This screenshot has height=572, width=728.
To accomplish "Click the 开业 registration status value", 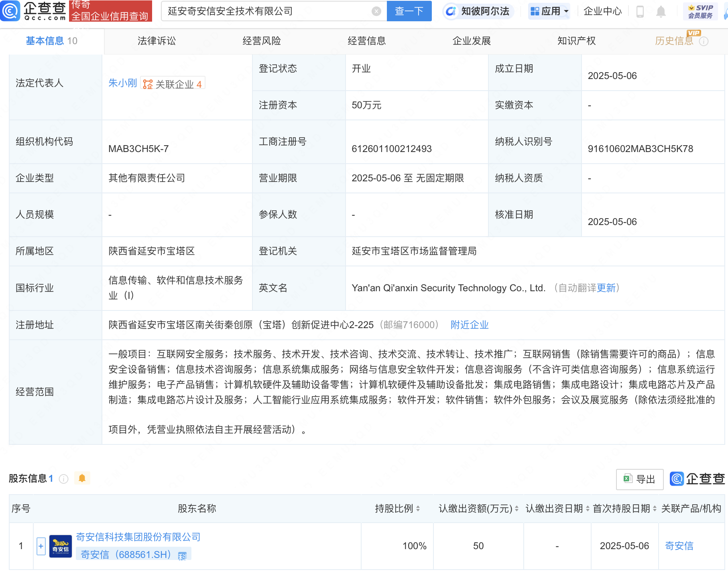I will (x=361, y=69).
